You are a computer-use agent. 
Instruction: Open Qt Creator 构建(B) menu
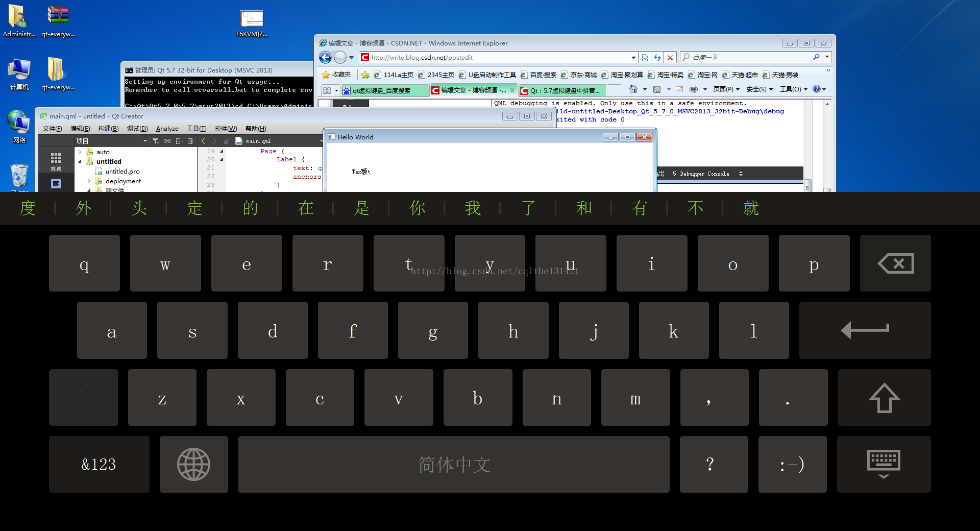click(x=108, y=129)
